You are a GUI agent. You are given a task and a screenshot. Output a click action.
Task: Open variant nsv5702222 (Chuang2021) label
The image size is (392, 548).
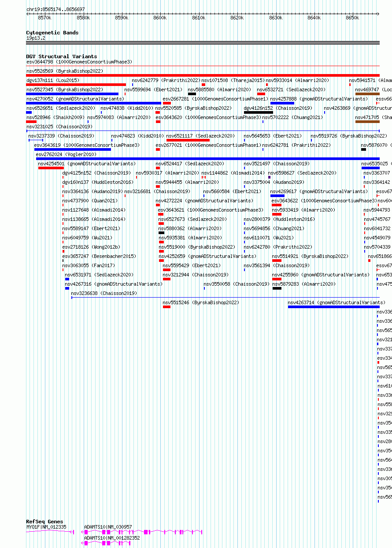click(x=292, y=118)
